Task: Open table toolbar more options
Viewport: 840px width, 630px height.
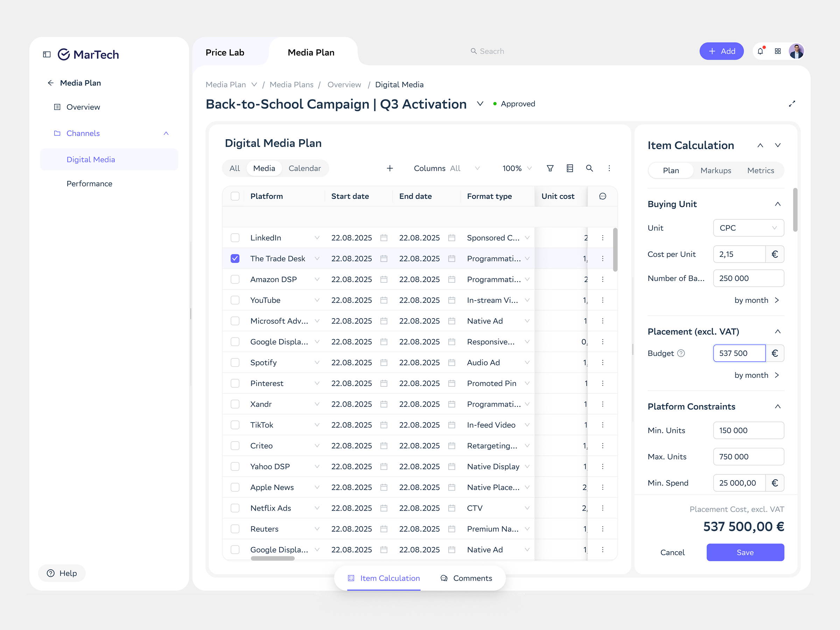Action: [x=609, y=168]
